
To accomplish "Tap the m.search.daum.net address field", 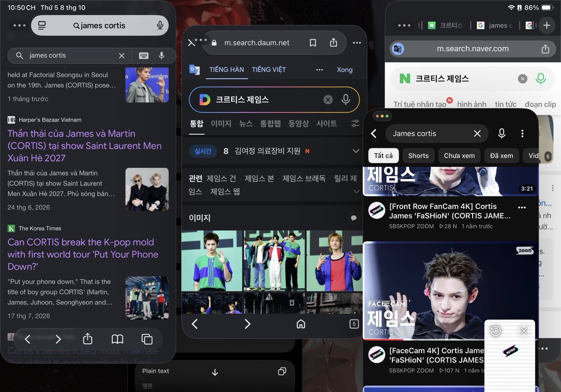I will [256, 43].
